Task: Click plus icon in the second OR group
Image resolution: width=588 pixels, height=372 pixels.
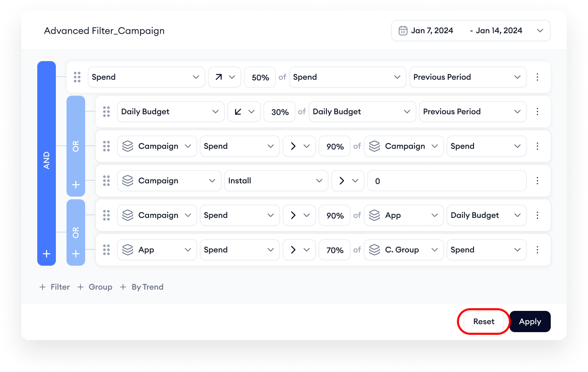Action: tap(76, 254)
